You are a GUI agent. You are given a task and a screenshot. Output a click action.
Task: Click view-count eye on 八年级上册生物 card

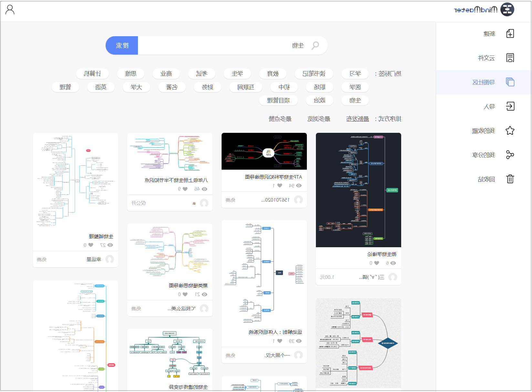click(204, 189)
